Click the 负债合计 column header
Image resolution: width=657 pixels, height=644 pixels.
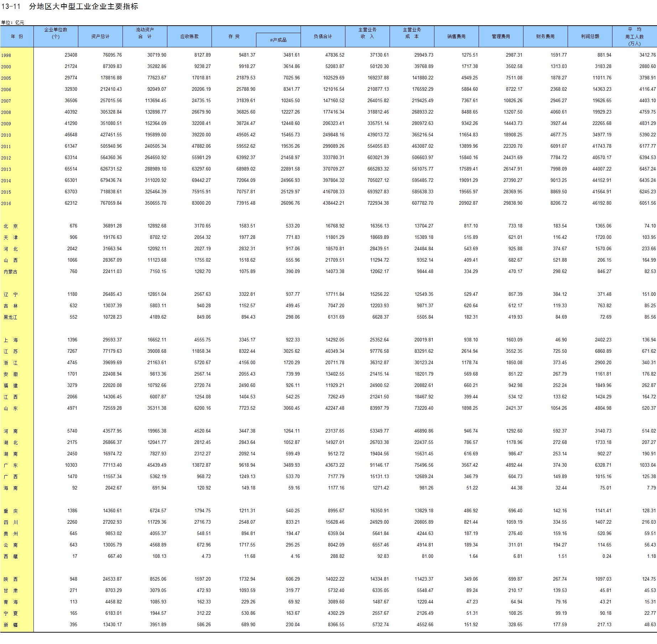[323, 36]
